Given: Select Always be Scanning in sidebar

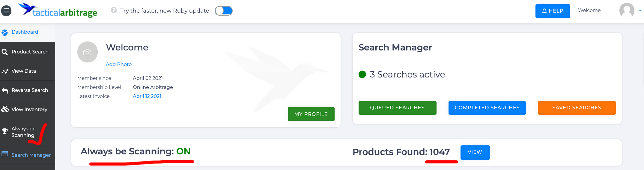Looking at the screenshot, I should tap(23, 132).
